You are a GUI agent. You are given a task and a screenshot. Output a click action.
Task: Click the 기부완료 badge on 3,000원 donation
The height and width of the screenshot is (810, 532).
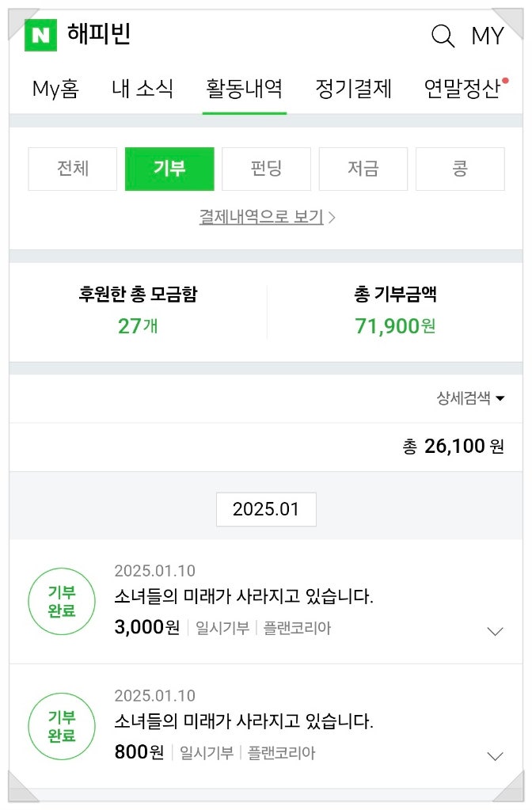62,602
